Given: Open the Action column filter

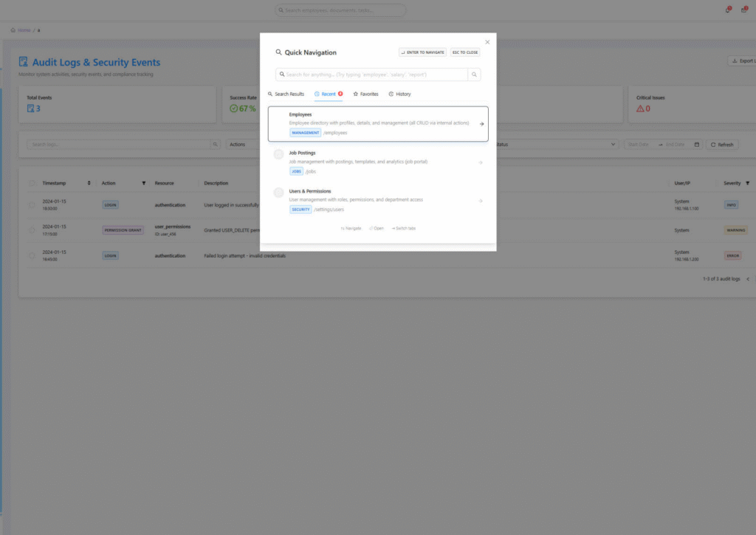Looking at the screenshot, I should (143, 183).
